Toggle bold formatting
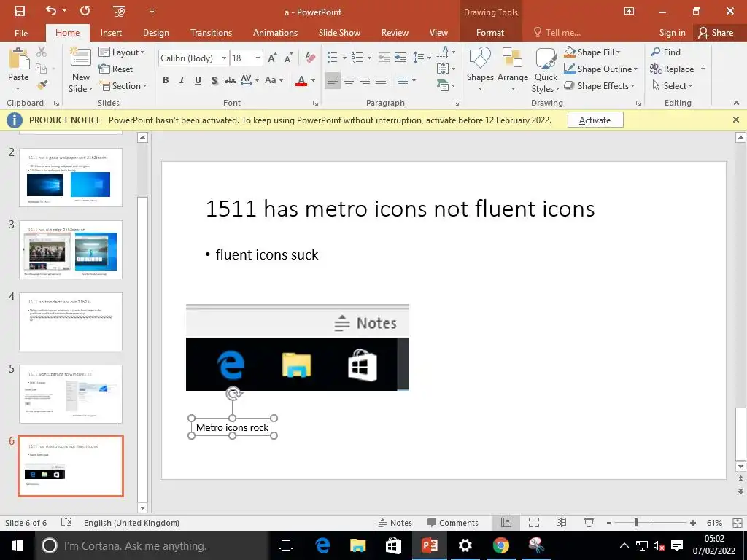Screen dimensions: 747x560 [166, 80]
